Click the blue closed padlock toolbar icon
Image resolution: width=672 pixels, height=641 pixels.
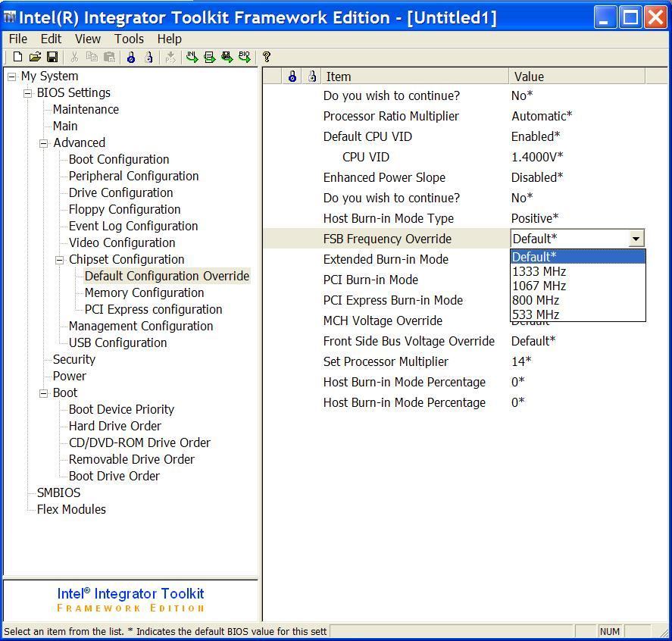131,57
